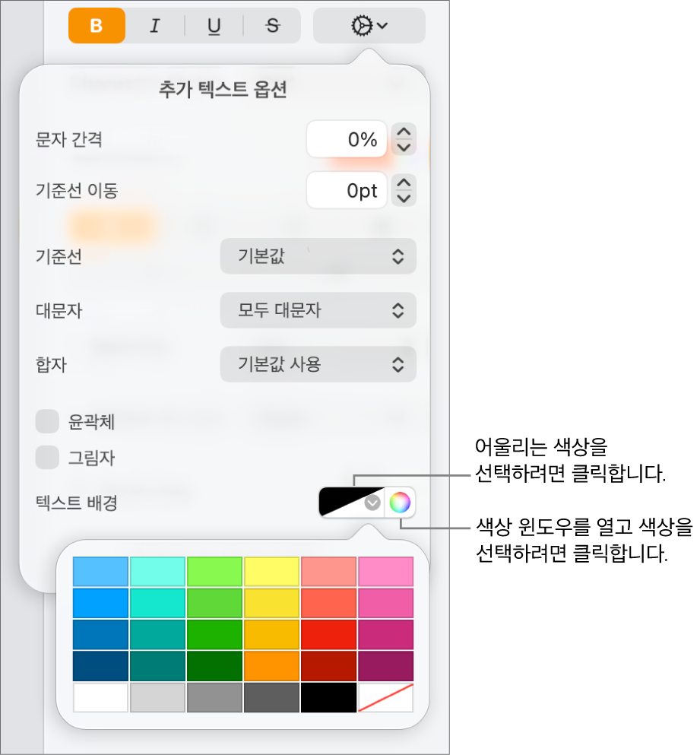
Task: Pick the dark red swatch
Action: tap(329, 666)
